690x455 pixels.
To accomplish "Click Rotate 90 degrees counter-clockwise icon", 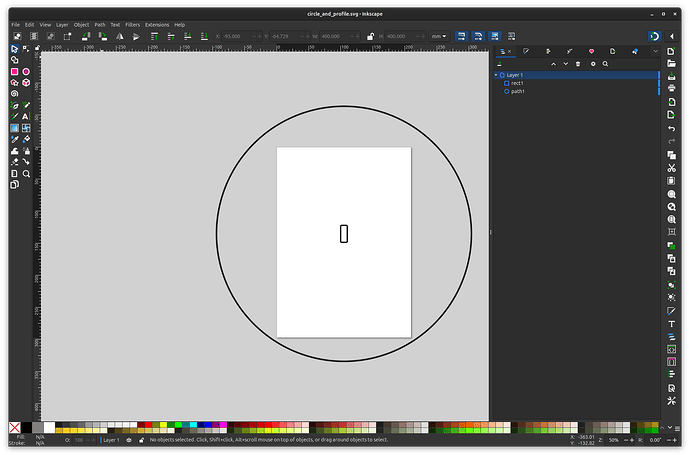I will tap(86, 37).
